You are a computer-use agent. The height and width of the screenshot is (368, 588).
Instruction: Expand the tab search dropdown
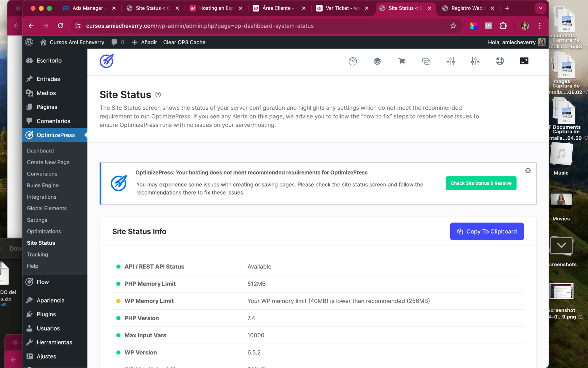click(x=540, y=8)
